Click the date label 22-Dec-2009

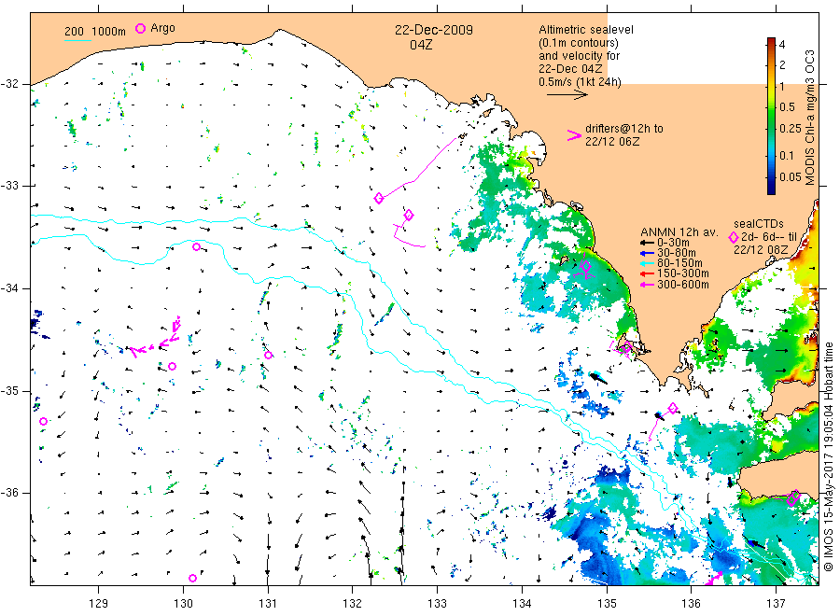(434, 30)
